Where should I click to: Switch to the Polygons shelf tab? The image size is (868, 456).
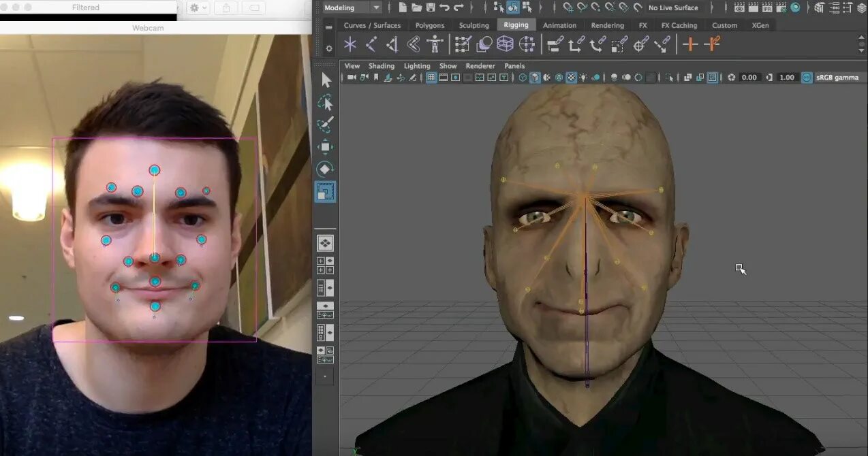430,25
